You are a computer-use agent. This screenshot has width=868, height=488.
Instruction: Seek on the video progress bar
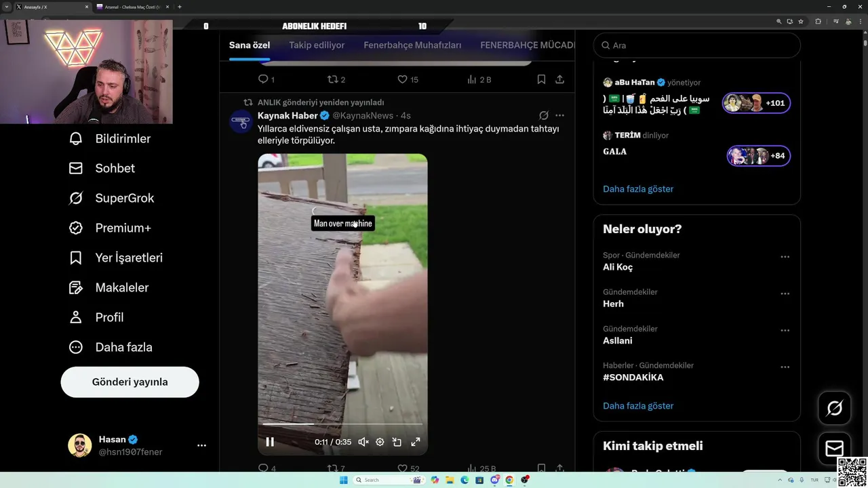tap(342, 424)
